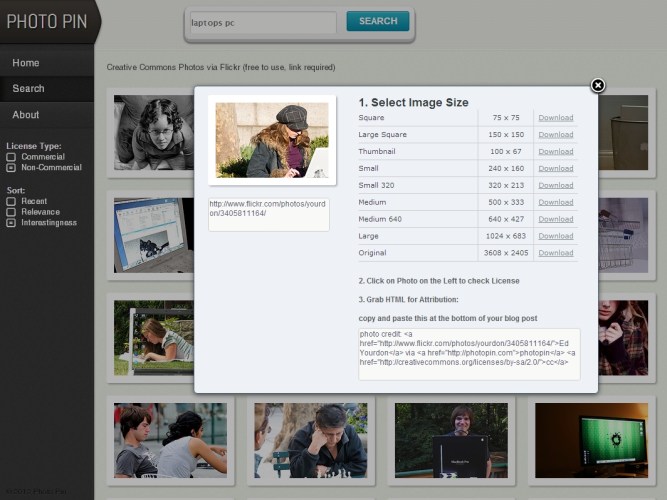667x500 pixels.
Task: Enable the Commercial license checkbox
Action: pos(11,157)
